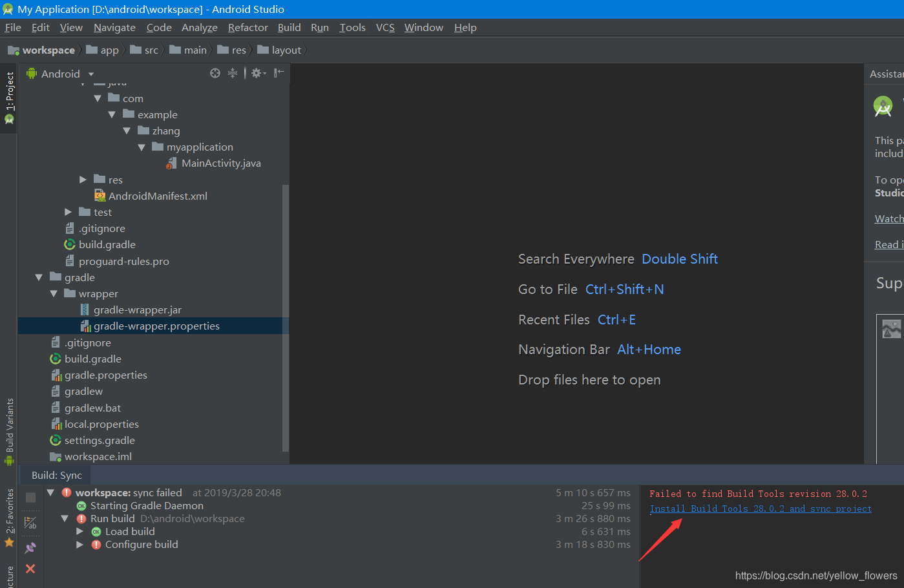Click the Android robot icon in Assistant panel
904x588 pixels.
(883, 106)
